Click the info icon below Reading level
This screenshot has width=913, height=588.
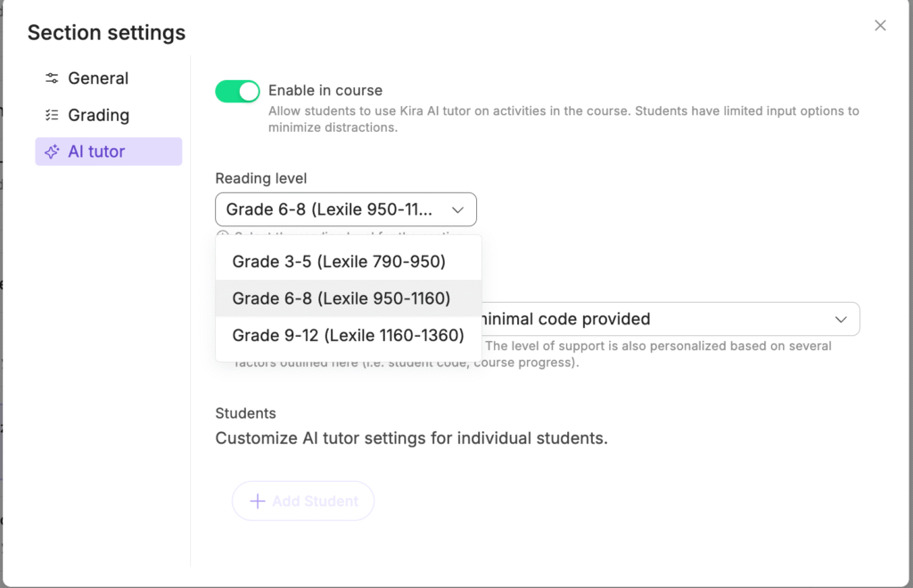[223, 236]
